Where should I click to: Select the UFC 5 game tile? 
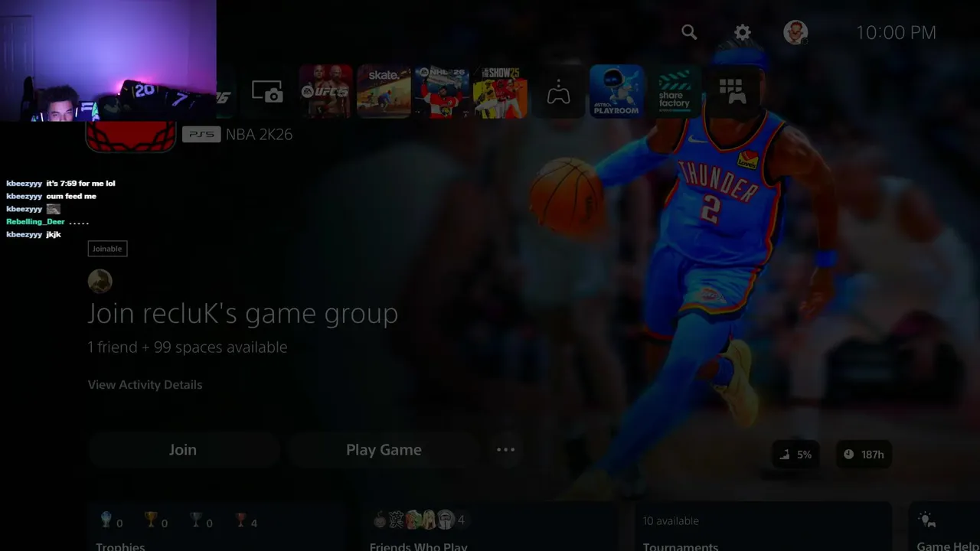(325, 92)
